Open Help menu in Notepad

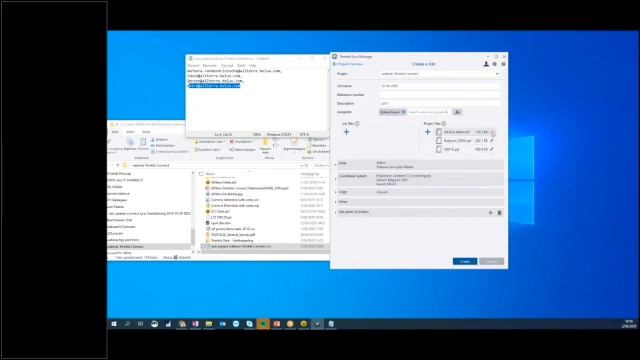(253, 66)
